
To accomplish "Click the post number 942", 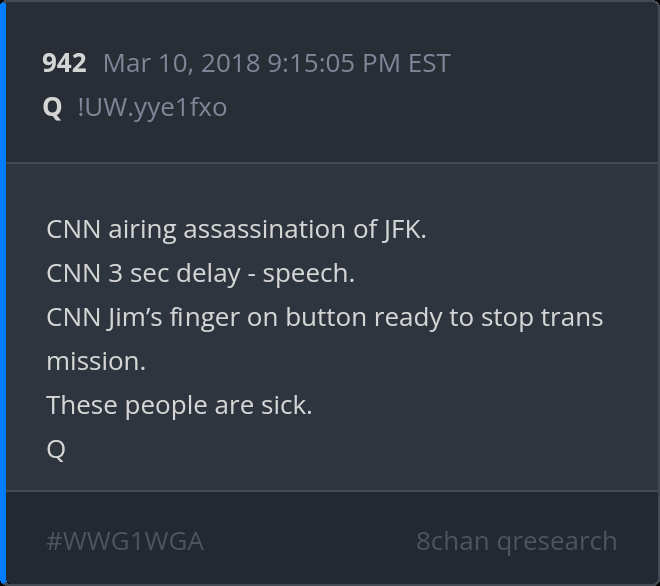I will (64, 63).
